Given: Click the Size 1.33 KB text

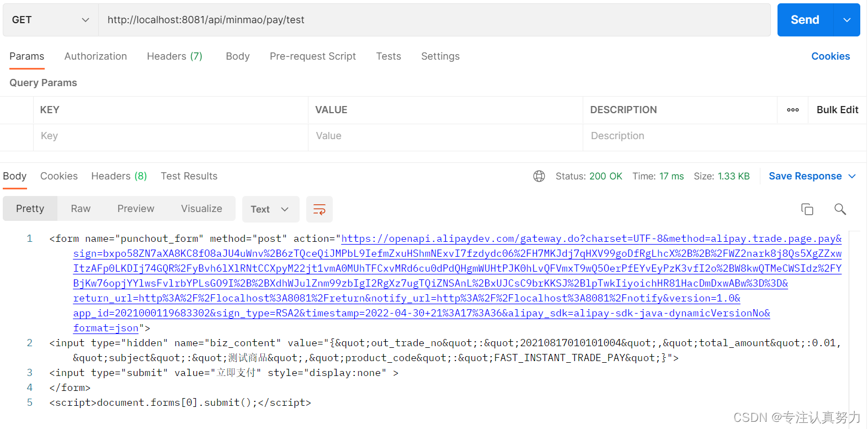Looking at the screenshot, I should [721, 176].
